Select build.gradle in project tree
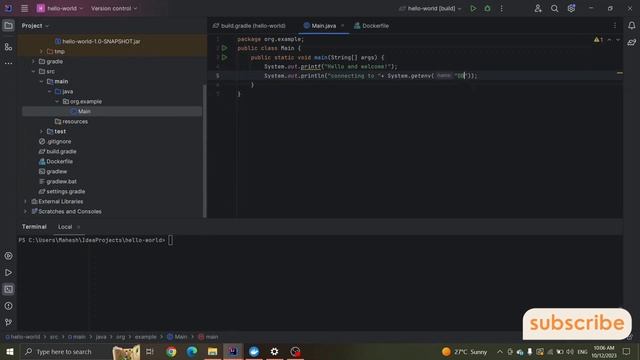This screenshot has width=640, height=360. pos(58,151)
